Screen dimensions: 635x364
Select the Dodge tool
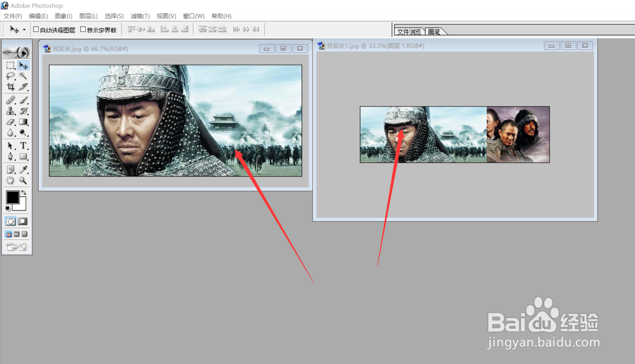coord(24,133)
